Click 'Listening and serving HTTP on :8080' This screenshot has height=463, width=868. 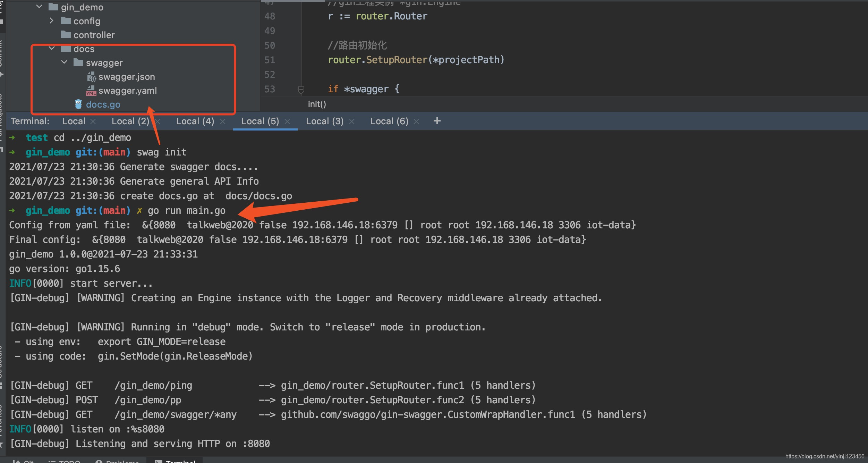click(x=173, y=444)
